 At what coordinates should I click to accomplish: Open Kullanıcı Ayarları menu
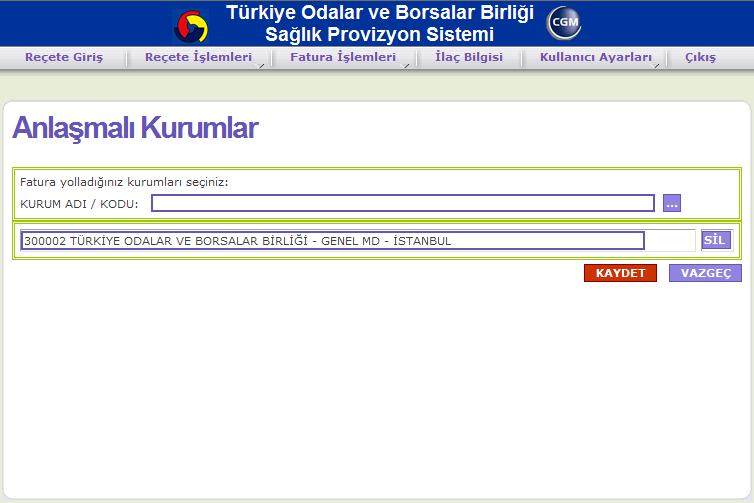(596, 57)
